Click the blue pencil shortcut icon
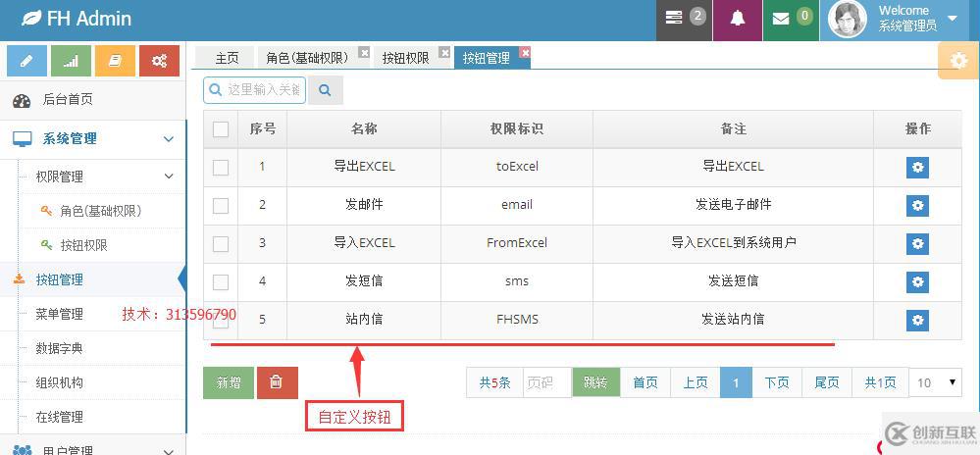The image size is (980, 455). 26,61
